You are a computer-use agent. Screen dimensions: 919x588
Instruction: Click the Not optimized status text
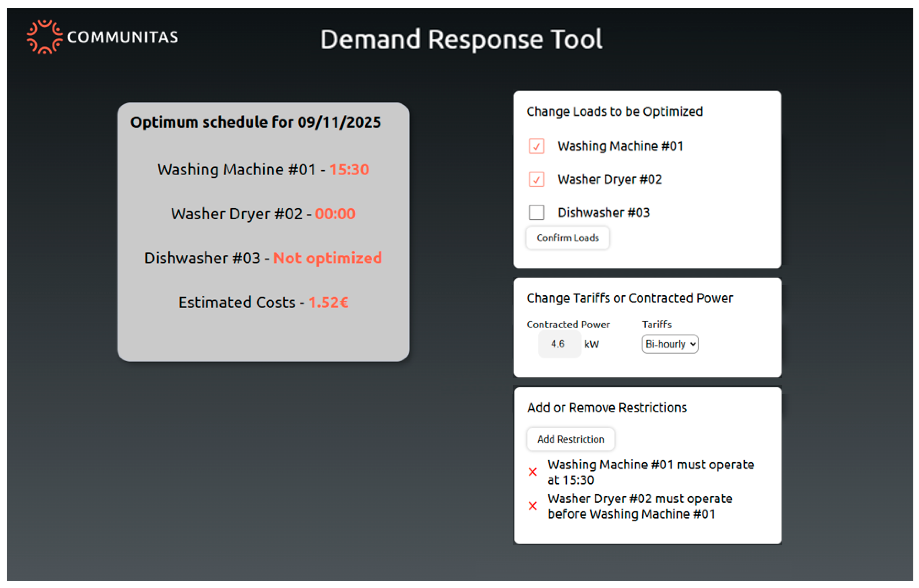coord(327,258)
